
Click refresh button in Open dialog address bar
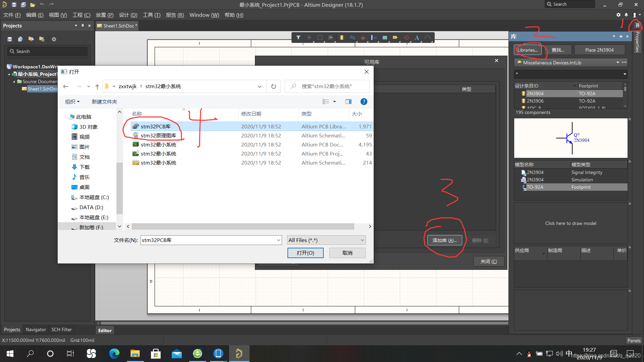coord(274,86)
